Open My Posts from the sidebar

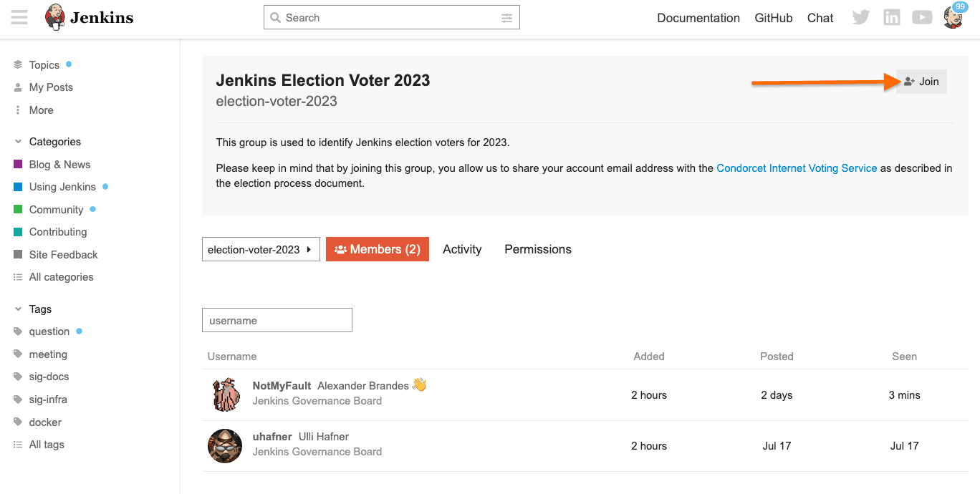(x=51, y=87)
